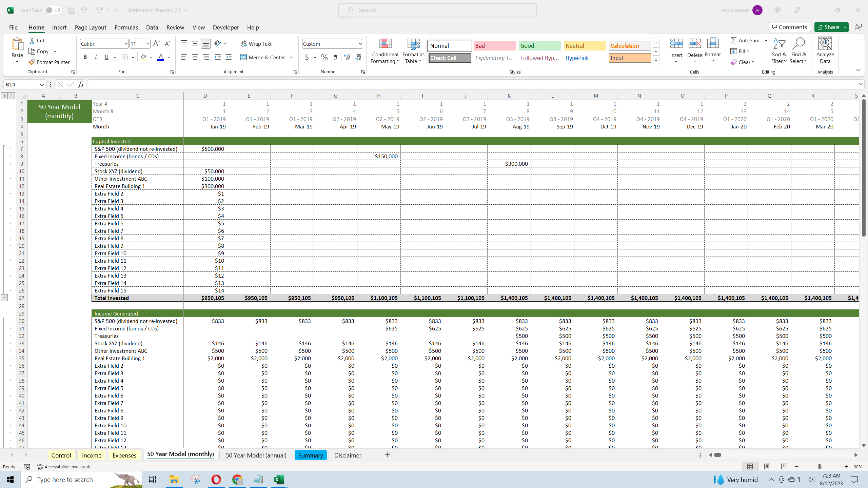This screenshot has height=488, width=868.
Task: Open the Developer ribbon tab
Action: coord(226,27)
